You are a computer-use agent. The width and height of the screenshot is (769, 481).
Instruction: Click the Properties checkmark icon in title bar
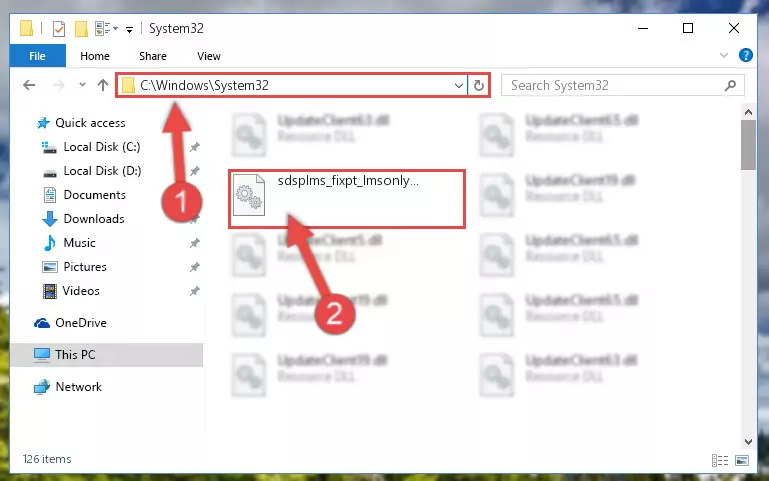59,28
